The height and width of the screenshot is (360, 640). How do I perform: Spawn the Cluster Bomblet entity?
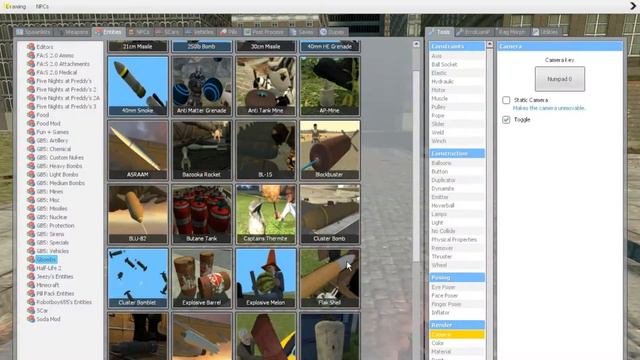point(138,278)
